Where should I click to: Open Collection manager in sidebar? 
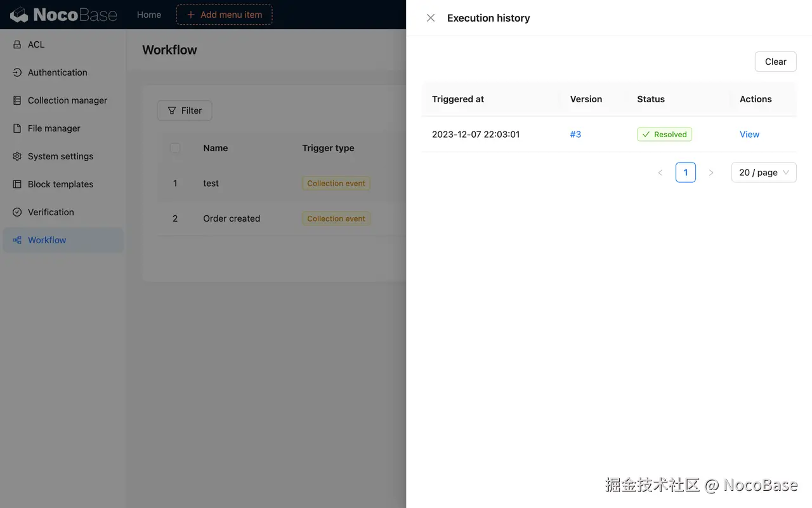point(63,100)
